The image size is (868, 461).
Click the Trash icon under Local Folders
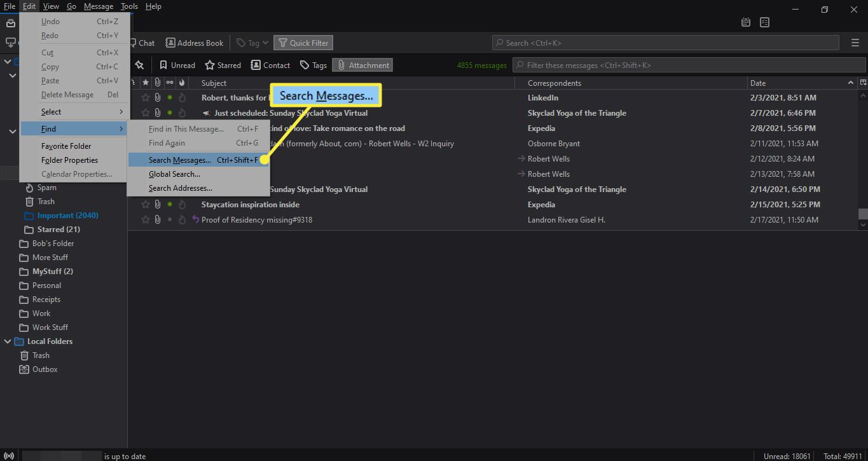[x=24, y=355]
